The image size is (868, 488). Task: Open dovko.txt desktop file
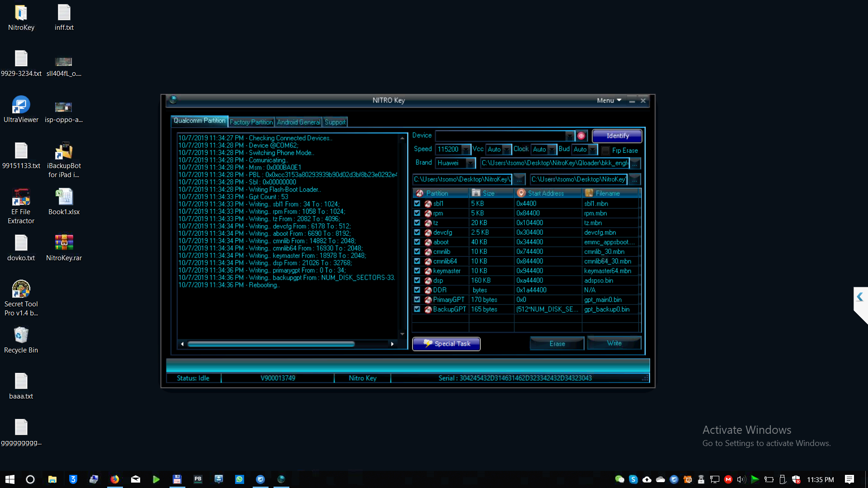(x=21, y=248)
